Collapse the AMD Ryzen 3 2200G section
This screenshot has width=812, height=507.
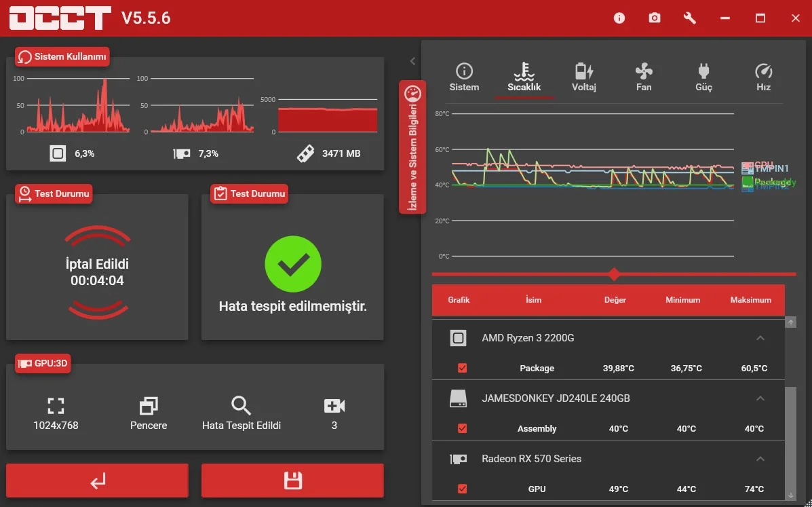760,338
